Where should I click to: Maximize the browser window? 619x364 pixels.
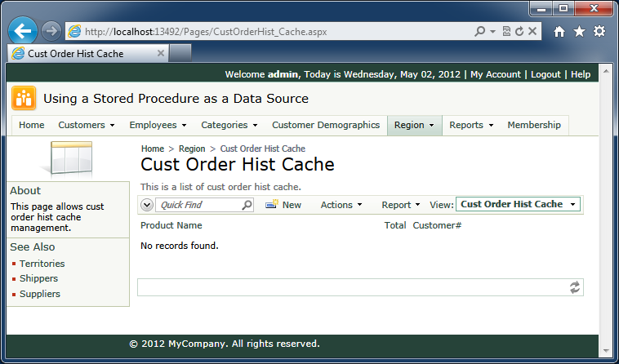[x=563, y=9]
